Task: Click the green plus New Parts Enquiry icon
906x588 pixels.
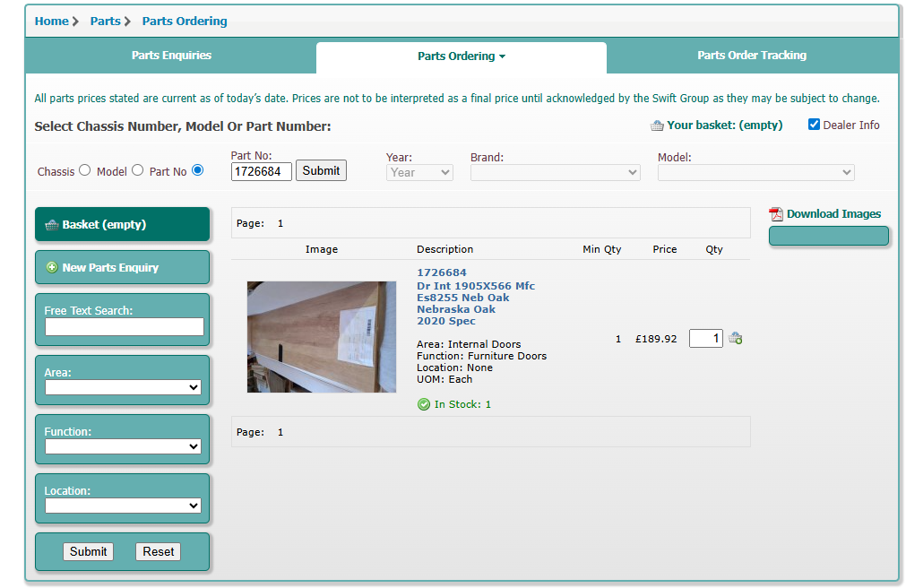Action: coord(51,267)
